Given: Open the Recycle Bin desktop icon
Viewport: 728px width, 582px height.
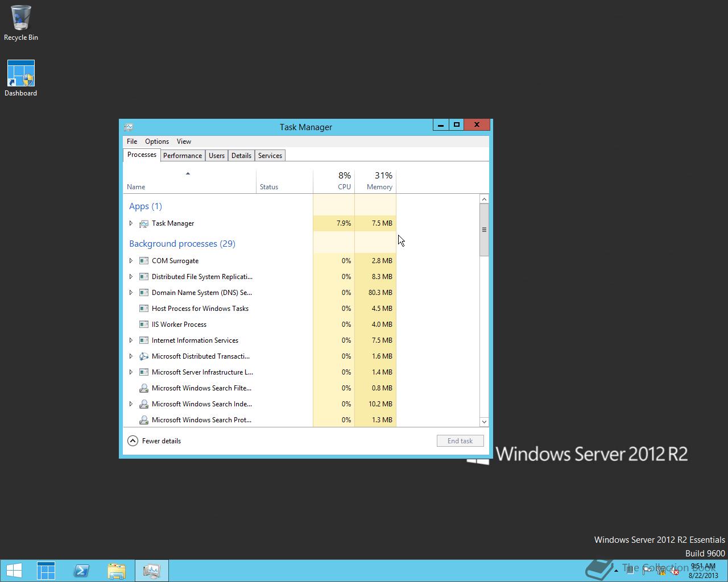Looking at the screenshot, I should tap(20, 23).
